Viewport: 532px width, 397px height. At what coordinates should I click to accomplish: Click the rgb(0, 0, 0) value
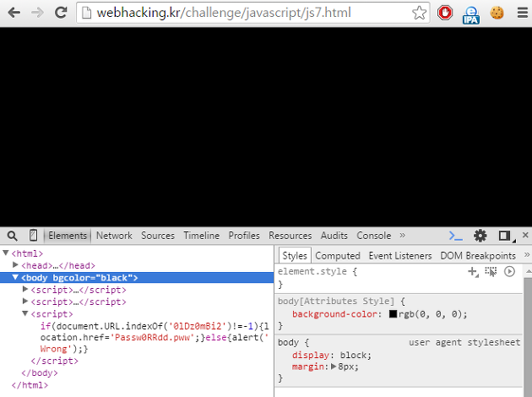[x=432, y=314]
